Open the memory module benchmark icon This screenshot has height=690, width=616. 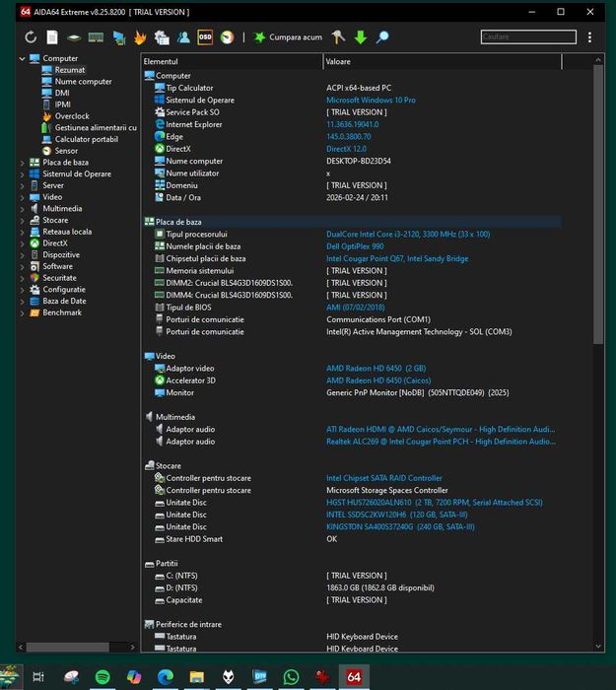tap(96, 37)
